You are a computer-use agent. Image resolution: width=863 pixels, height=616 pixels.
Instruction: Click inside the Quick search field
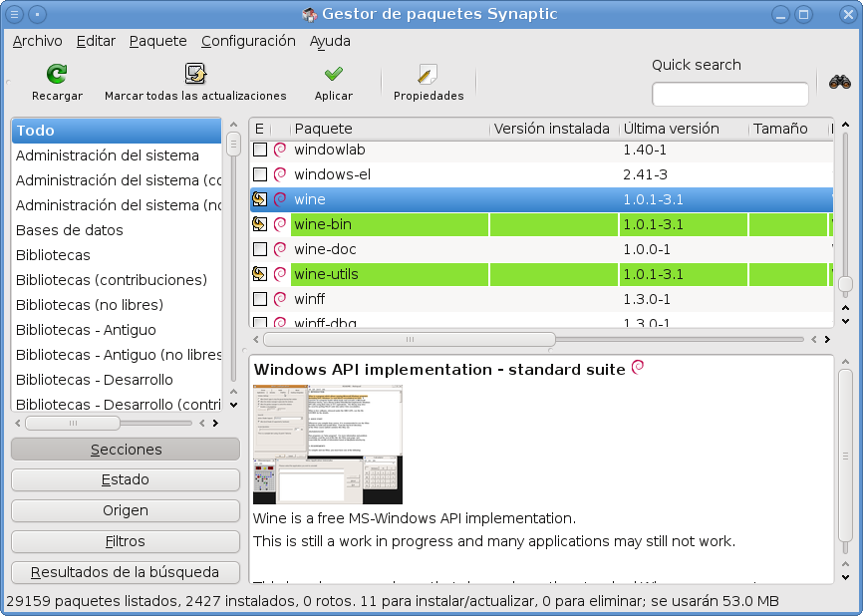(730, 94)
